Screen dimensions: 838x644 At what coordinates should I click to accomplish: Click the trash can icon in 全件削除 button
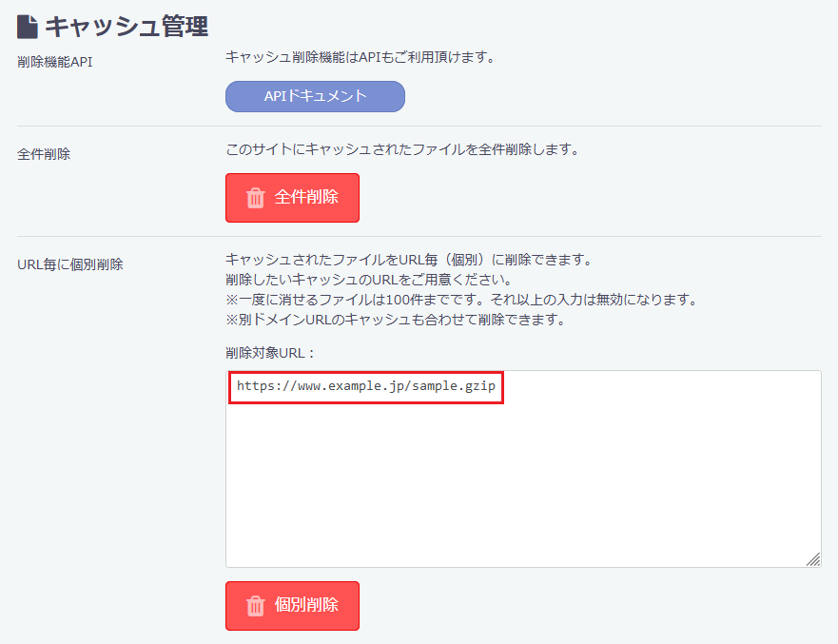(x=255, y=198)
